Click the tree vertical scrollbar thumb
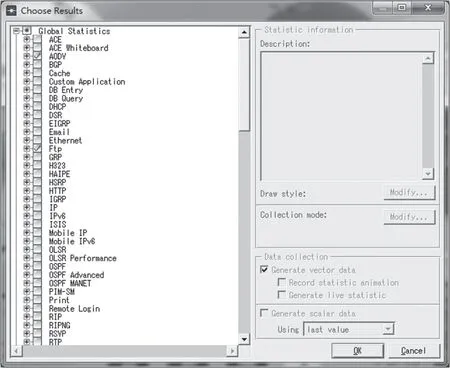 click(x=244, y=85)
